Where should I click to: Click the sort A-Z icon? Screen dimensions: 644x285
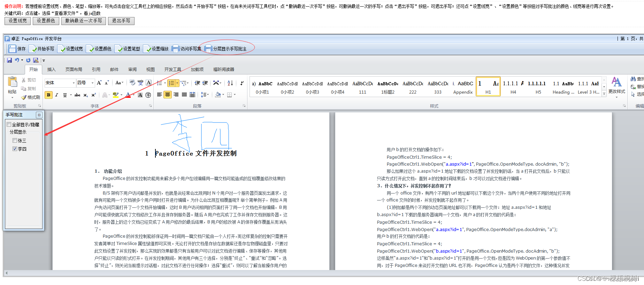point(230,83)
